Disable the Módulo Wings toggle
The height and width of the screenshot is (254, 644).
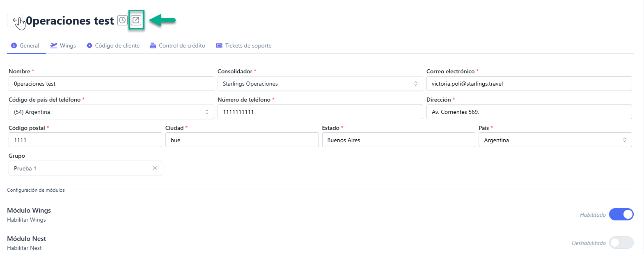click(621, 214)
